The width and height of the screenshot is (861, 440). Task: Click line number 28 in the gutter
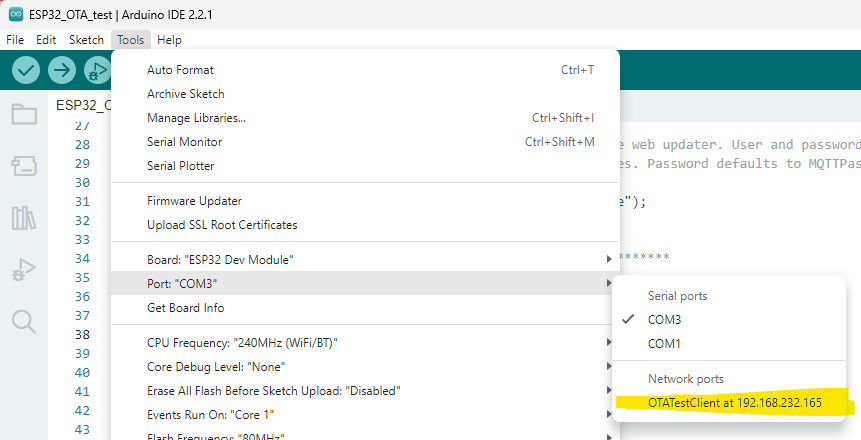82,144
